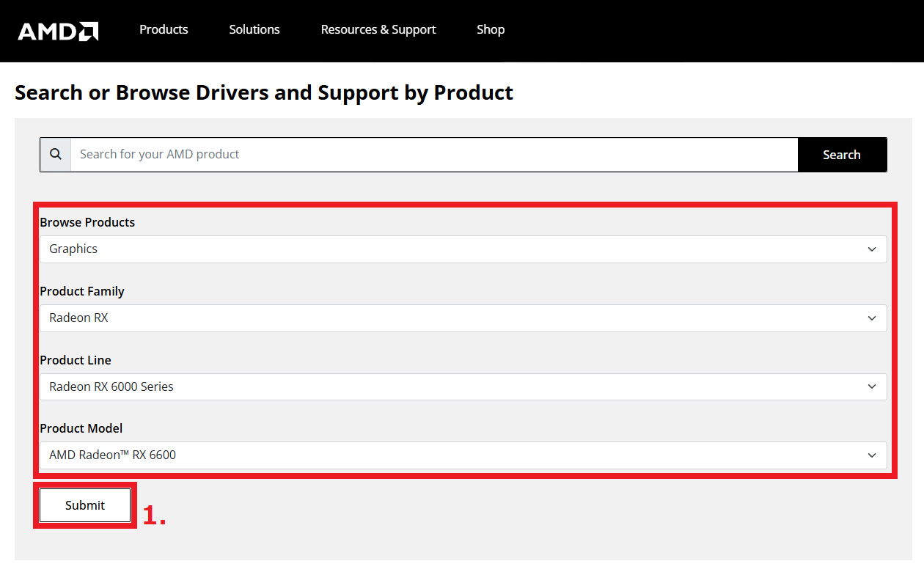
Task: Open the Solutions menu
Action: [x=254, y=29]
